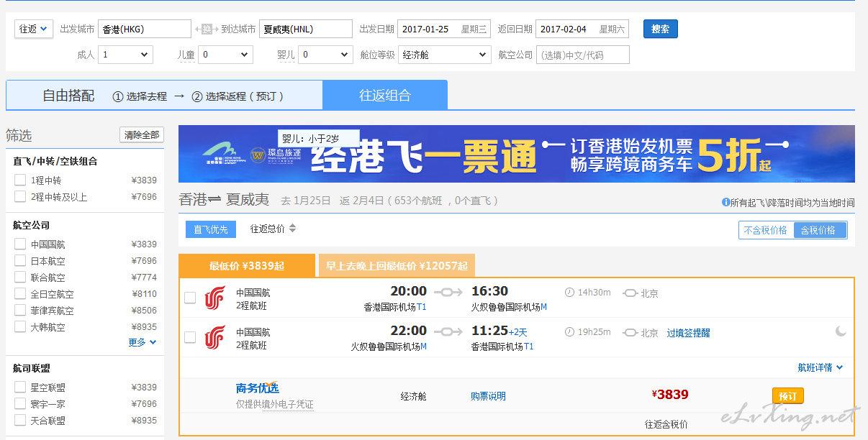Click the stopover icon on the 14h30m flight
This screenshot has width=868, height=440.
coord(630,293)
